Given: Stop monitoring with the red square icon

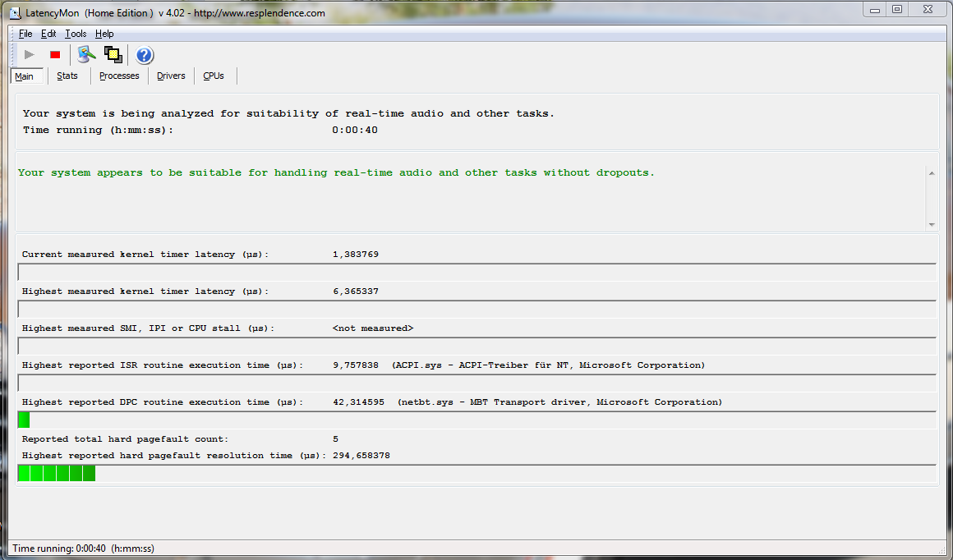Looking at the screenshot, I should pyautogui.click(x=55, y=55).
